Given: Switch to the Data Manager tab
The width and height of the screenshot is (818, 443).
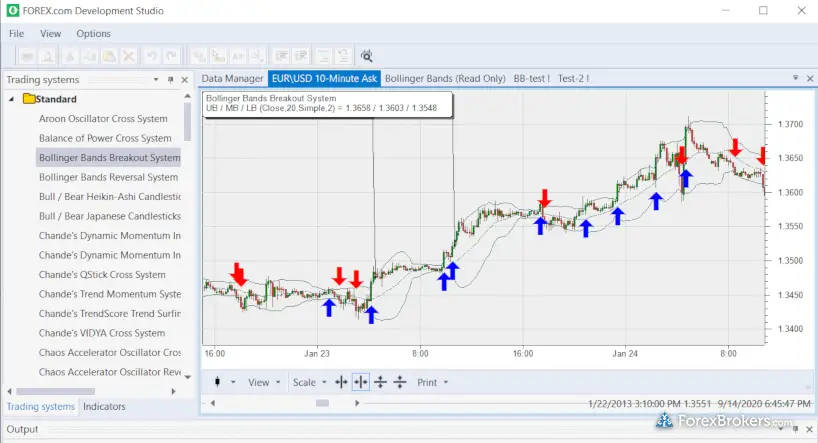Looking at the screenshot, I should [232, 78].
